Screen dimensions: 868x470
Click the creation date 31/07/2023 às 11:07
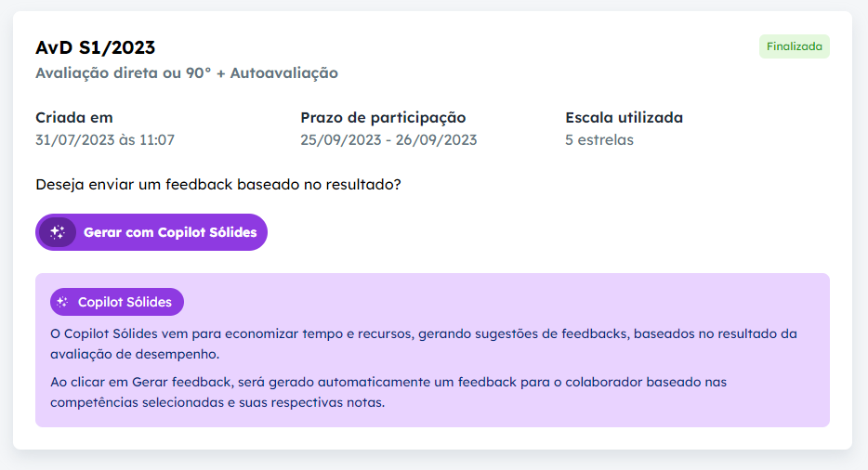105,140
